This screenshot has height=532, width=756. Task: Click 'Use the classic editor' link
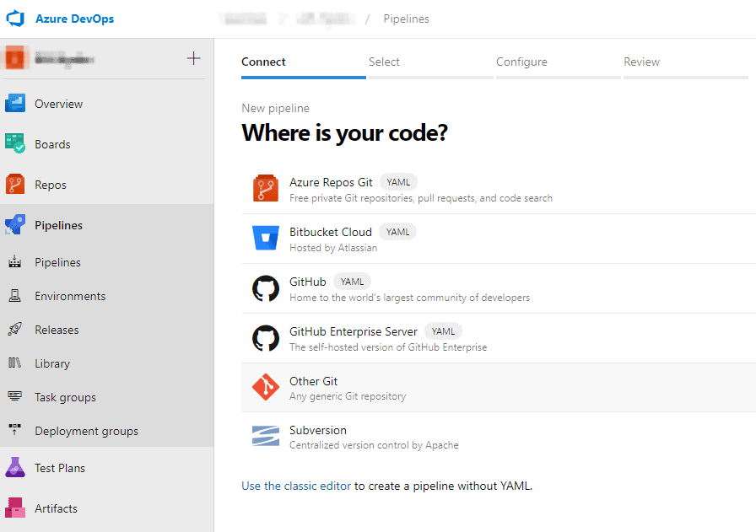click(296, 486)
